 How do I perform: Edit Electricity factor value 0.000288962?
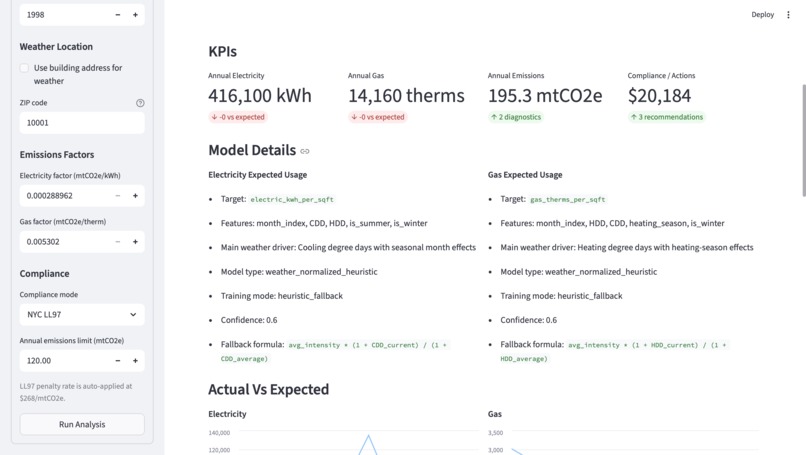pos(64,196)
